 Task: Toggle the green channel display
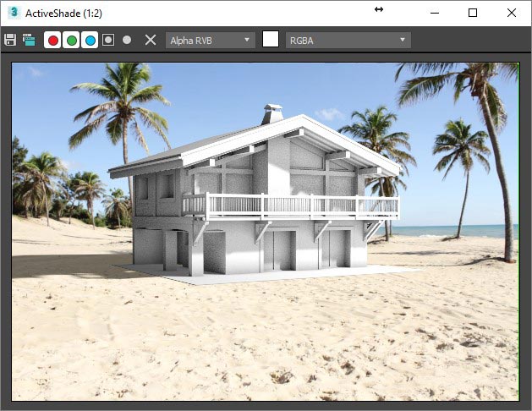tap(71, 40)
